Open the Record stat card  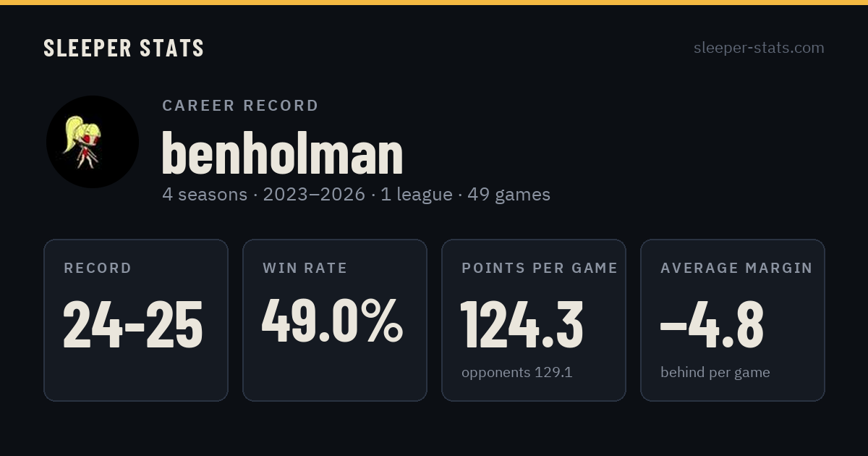(x=136, y=320)
